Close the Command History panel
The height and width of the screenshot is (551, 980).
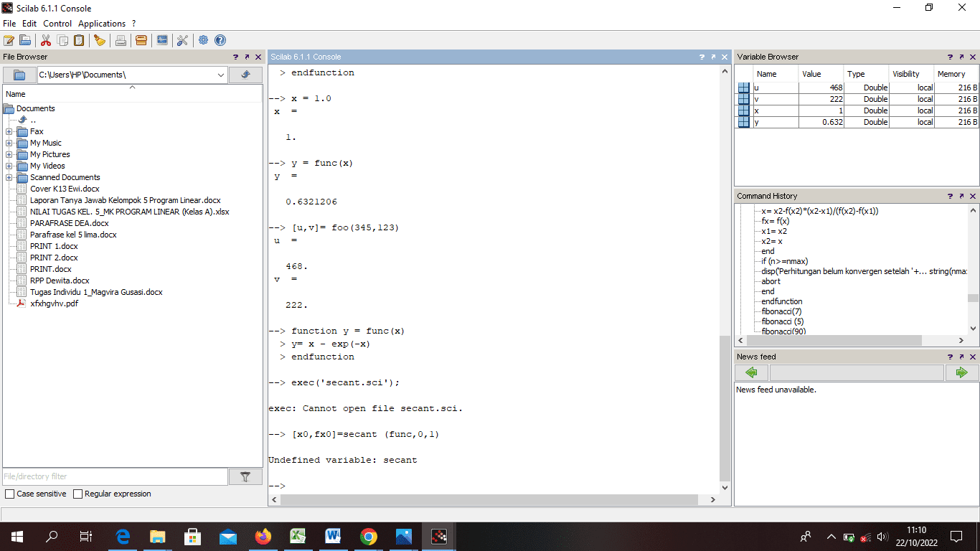(x=973, y=196)
